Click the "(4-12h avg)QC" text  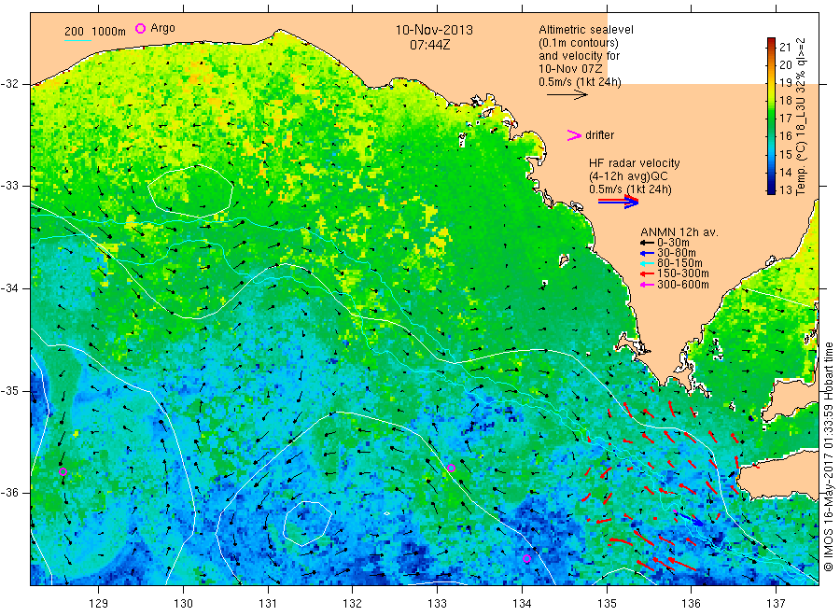tap(628, 175)
